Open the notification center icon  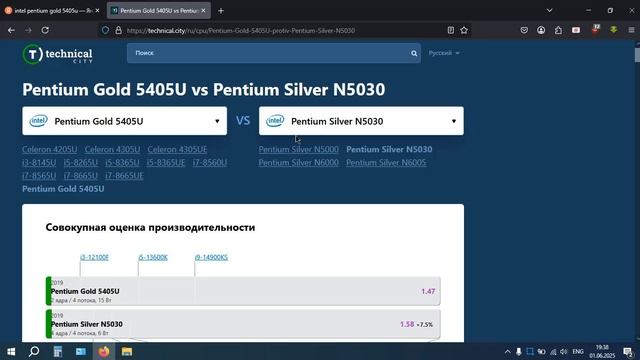tap(628, 351)
